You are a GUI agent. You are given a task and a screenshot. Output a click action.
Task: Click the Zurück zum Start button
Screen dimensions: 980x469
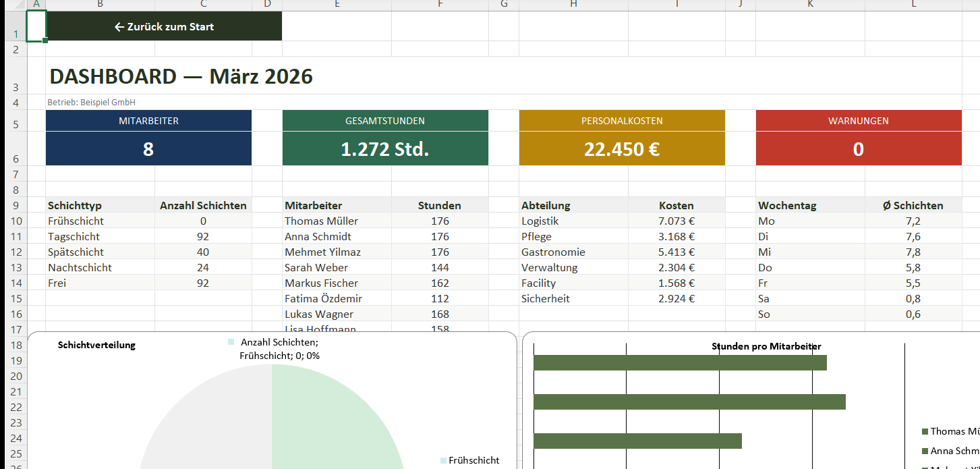coord(164,27)
